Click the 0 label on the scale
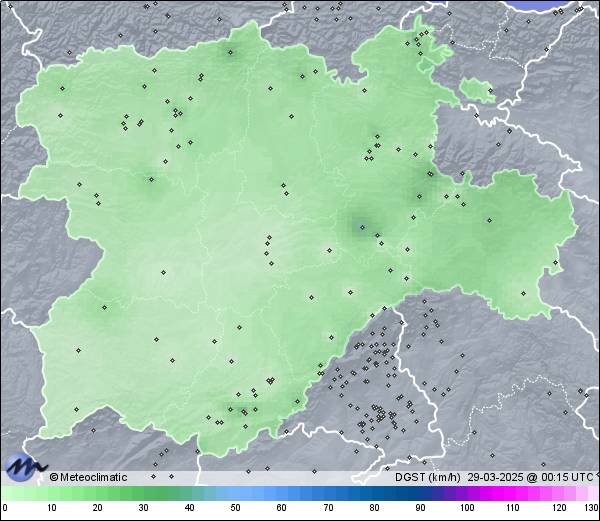 (x=5, y=508)
